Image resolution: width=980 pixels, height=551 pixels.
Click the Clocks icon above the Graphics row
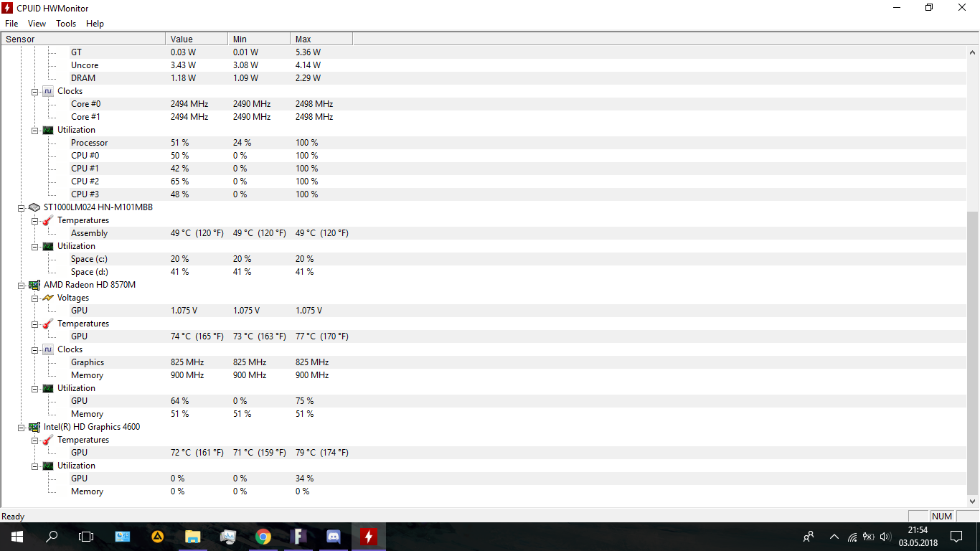(48, 349)
